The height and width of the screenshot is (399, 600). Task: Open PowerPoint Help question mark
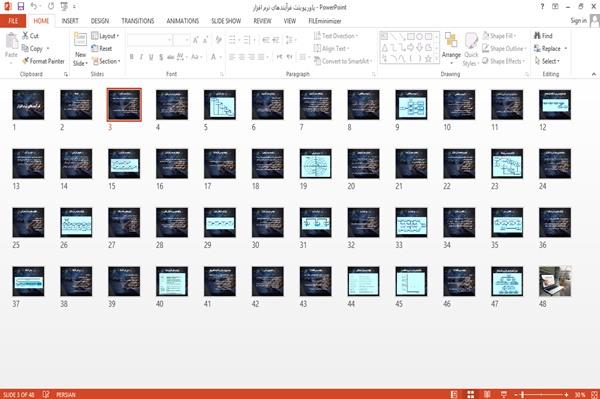[542, 7]
